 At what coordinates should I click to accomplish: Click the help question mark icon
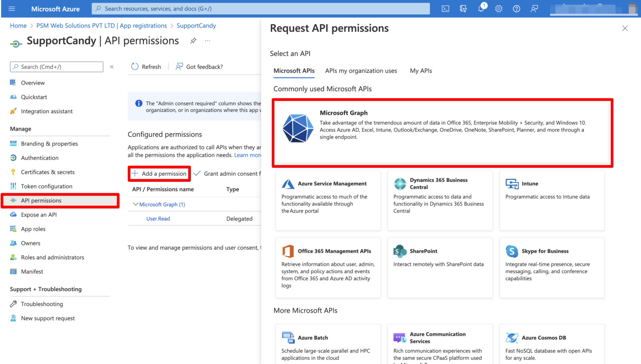click(x=516, y=9)
